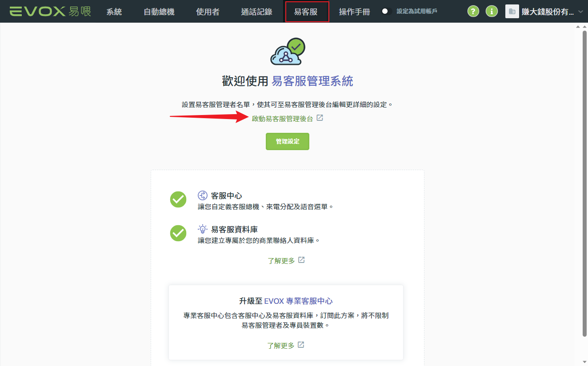588x366 pixels.
Task: Open the 啟動易客服管理後台 link
Action: pos(282,119)
